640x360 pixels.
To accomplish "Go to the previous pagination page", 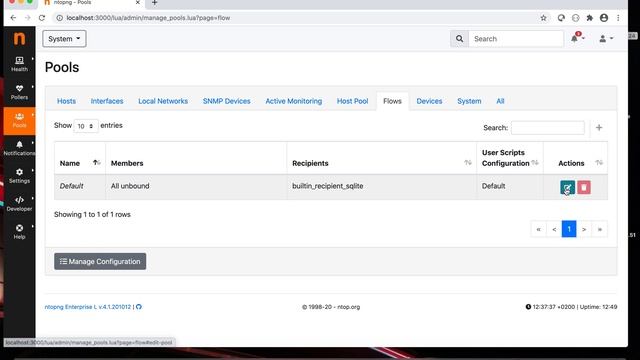I will pos(554,229).
